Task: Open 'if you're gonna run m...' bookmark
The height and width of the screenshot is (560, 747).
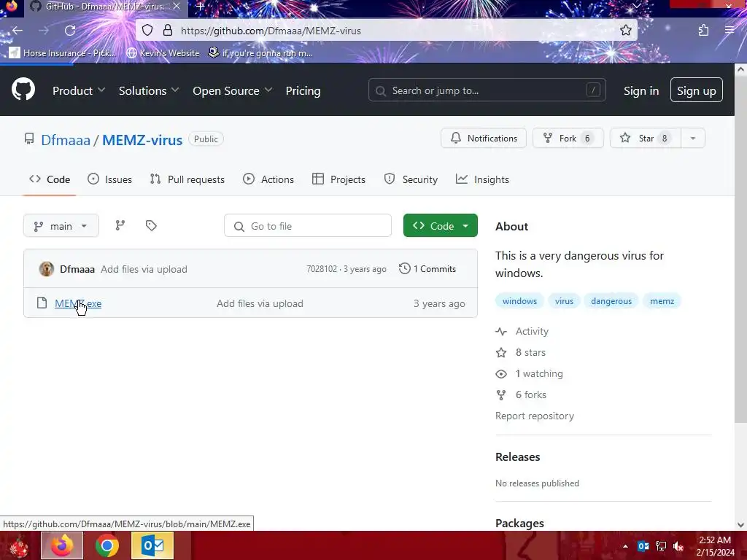Action: (x=260, y=52)
